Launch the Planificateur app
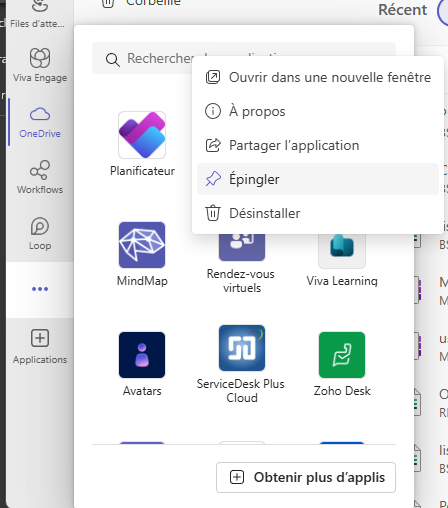The height and width of the screenshot is (508, 448). click(x=142, y=144)
